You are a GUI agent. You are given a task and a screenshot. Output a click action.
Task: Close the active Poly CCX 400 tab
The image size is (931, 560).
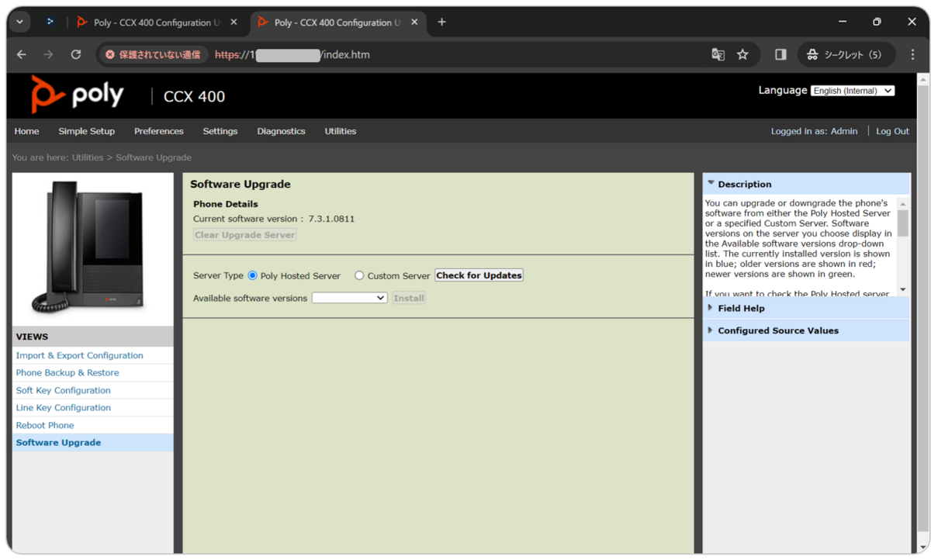point(414,22)
